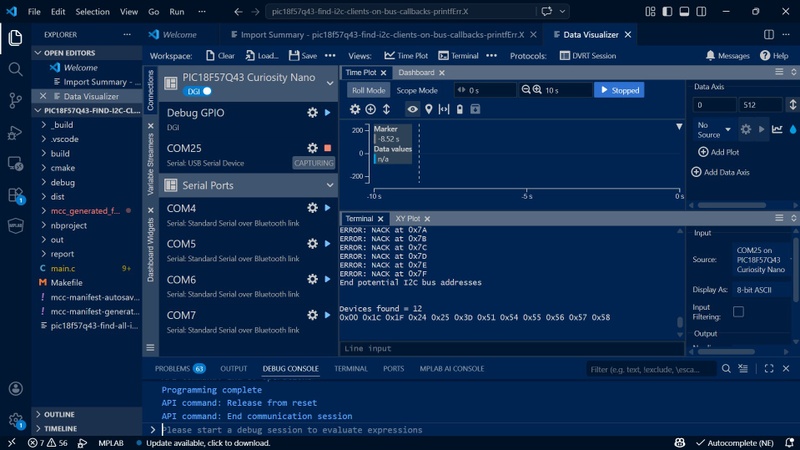
Task: Open Accounts menu in activity bar
Action: pos(15,389)
